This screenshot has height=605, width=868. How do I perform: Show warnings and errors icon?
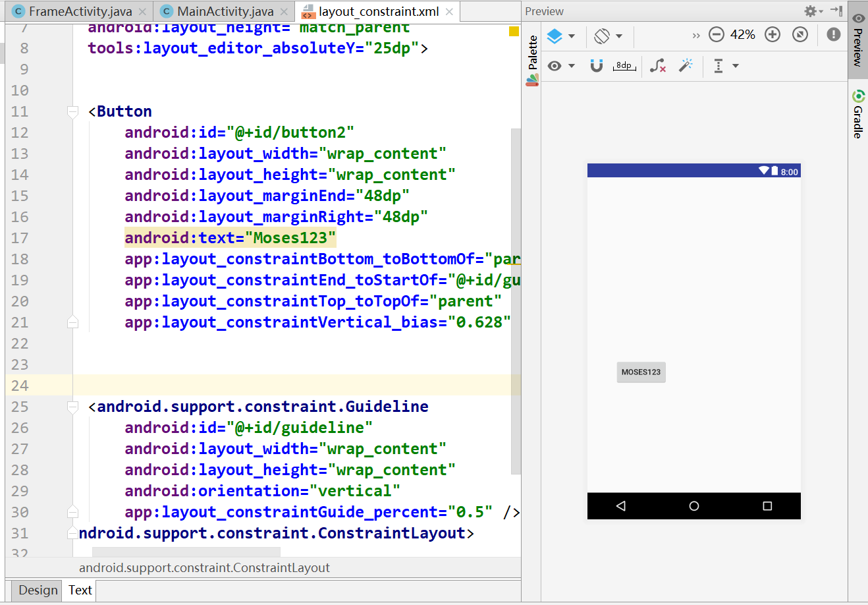click(x=834, y=34)
